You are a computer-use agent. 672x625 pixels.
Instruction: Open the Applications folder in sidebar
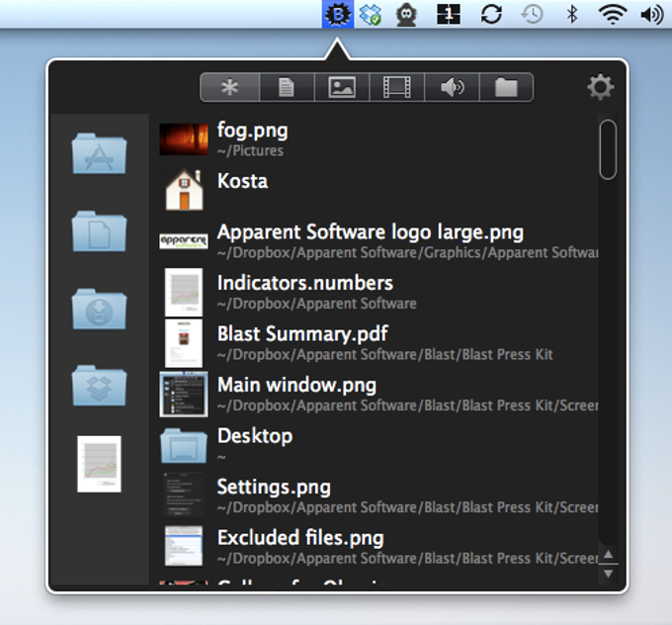tap(99, 154)
